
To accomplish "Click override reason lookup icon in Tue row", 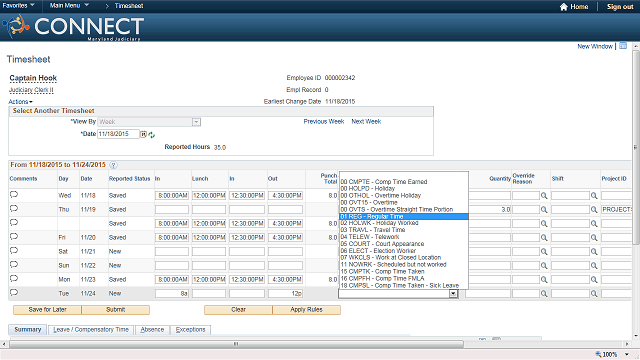I will tap(544, 293).
